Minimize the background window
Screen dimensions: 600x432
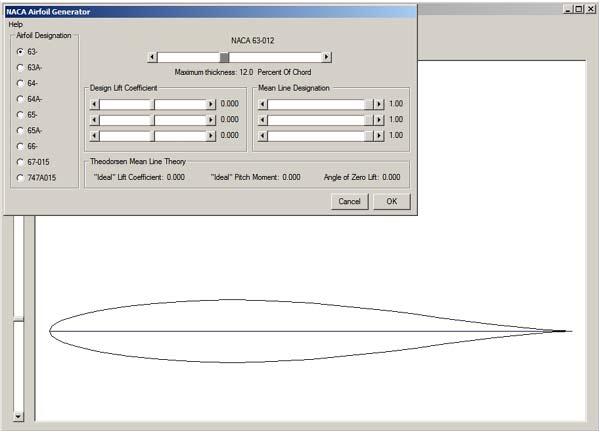coord(568,9)
